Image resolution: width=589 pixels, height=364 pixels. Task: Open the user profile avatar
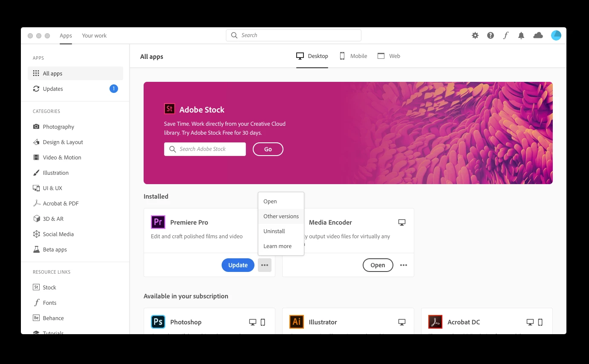pyautogui.click(x=556, y=35)
